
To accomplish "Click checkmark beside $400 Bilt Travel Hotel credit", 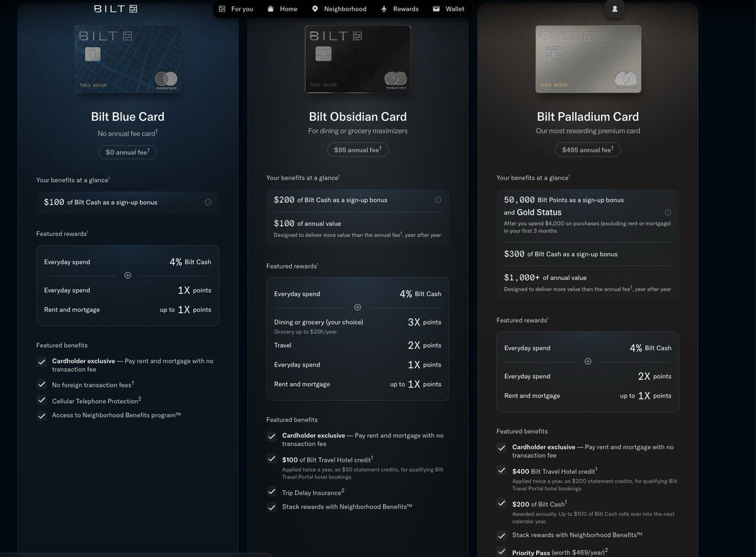I will 501,470.
